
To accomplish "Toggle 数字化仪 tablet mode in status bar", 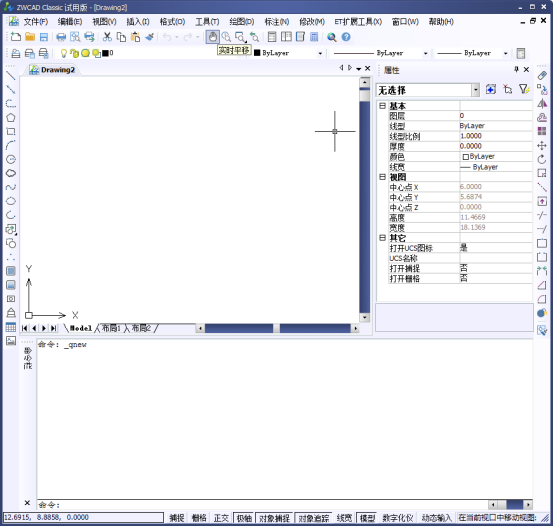I will tap(398, 518).
